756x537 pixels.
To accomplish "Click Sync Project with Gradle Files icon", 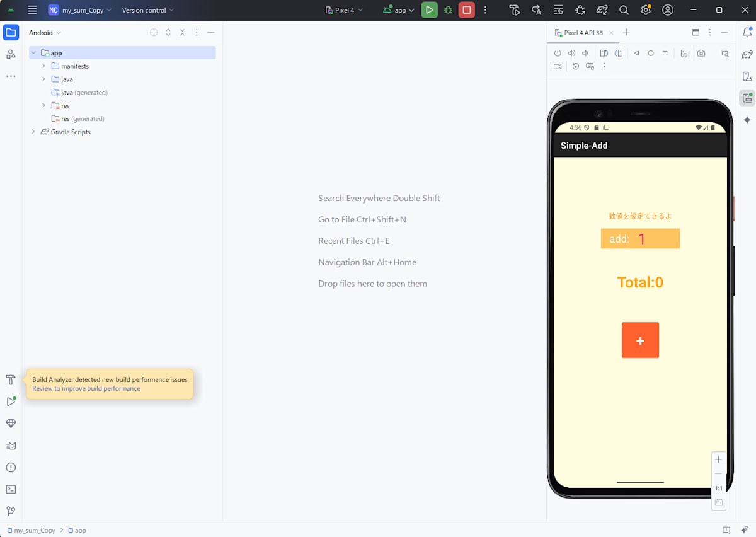I will (x=602, y=10).
